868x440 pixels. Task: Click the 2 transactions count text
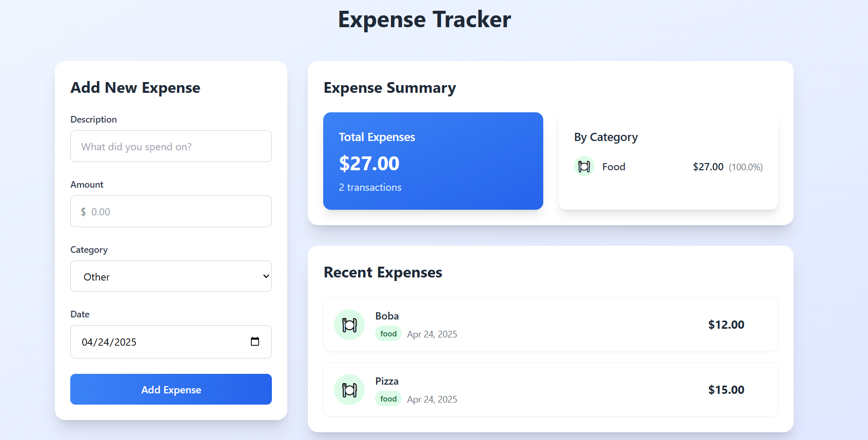[x=370, y=188]
